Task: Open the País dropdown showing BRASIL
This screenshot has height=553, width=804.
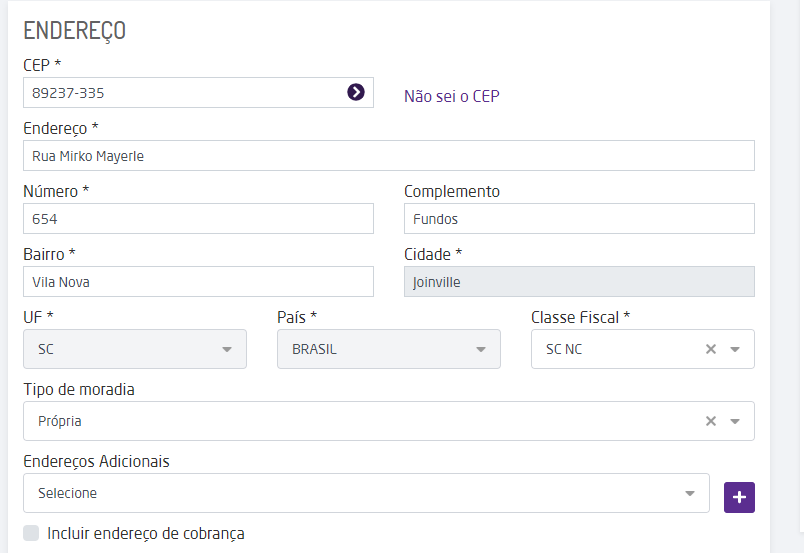Action: coord(388,349)
